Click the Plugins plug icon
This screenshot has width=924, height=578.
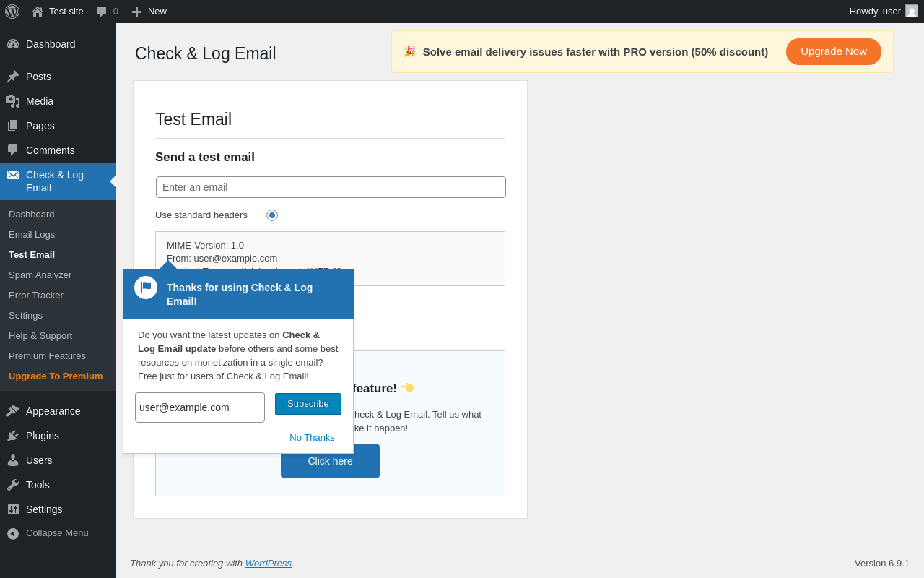point(13,436)
